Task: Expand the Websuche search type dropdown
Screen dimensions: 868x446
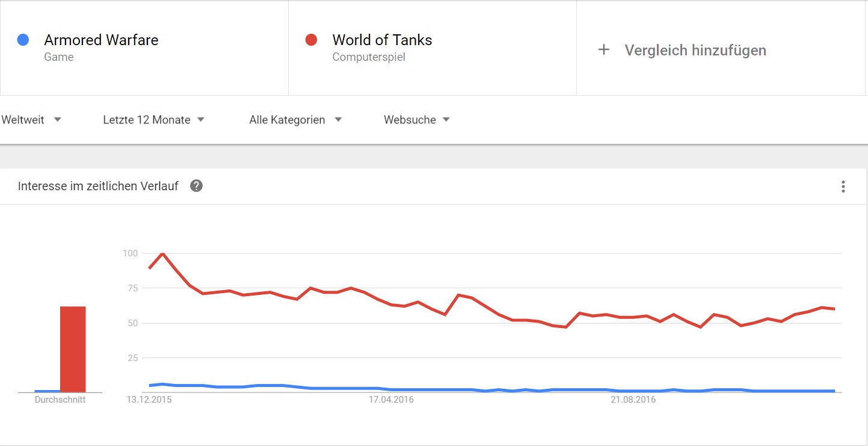Action: click(417, 120)
